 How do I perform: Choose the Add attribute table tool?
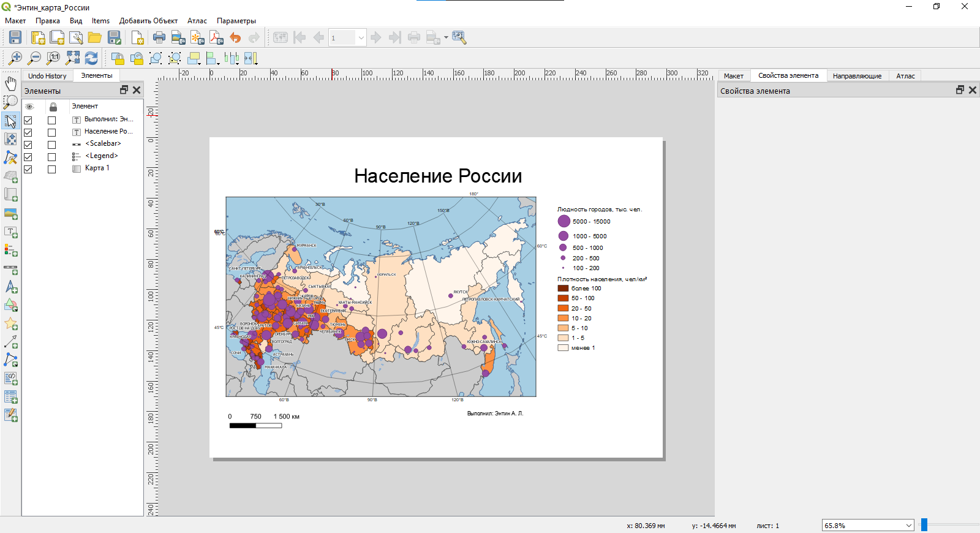11,397
